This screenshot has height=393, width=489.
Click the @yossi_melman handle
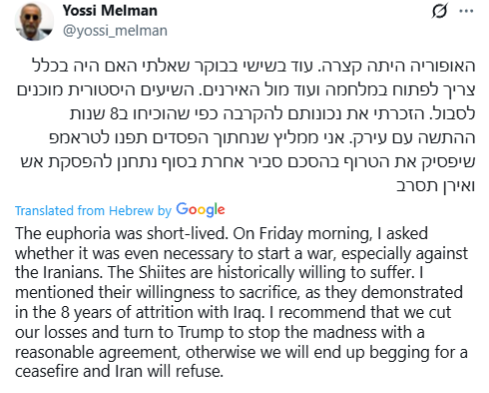pos(115,31)
